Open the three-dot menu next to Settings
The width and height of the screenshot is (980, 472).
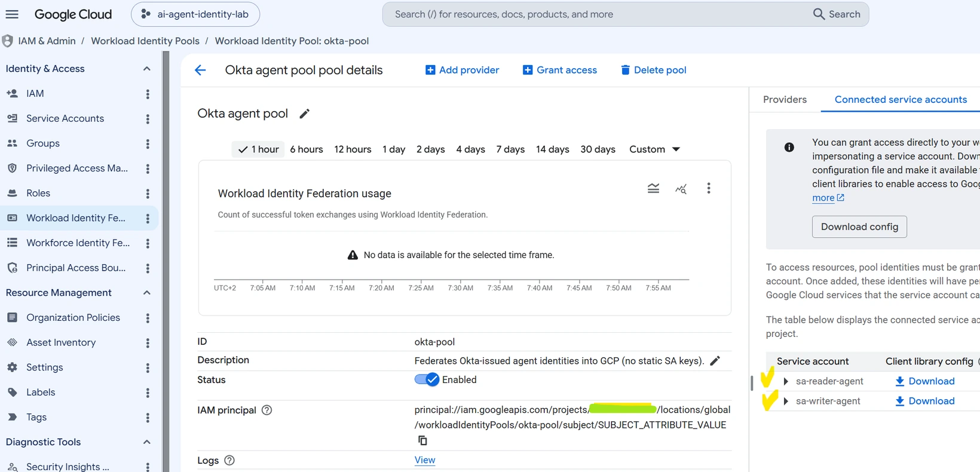point(148,368)
